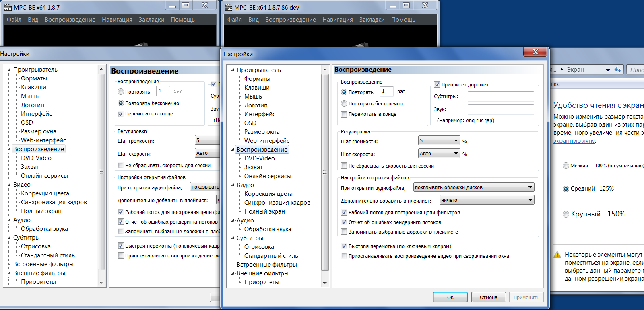The image size is (644, 310).
Task: Open 'Воспроизведение' menu in the MPC-BE 1.8.7 window
Action: [x=70, y=20]
